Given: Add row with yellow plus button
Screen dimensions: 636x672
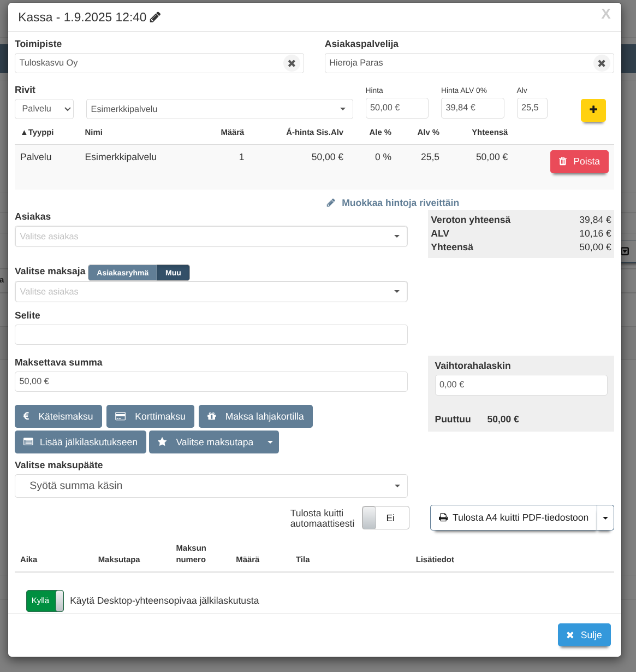Looking at the screenshot, I should (593, 110).
